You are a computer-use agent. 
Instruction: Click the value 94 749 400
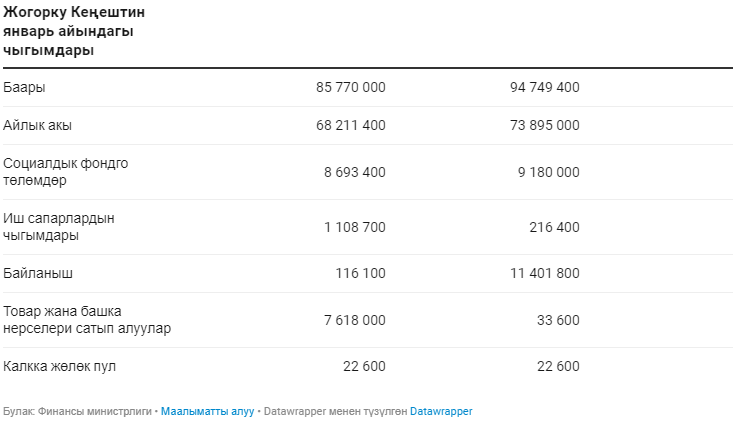544,88
